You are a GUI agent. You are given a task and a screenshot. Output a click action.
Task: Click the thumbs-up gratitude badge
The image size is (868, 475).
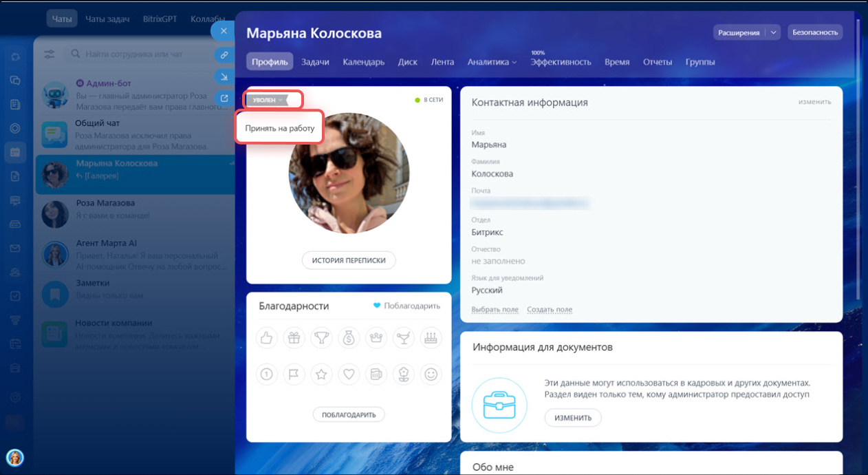tap(267, 338)
